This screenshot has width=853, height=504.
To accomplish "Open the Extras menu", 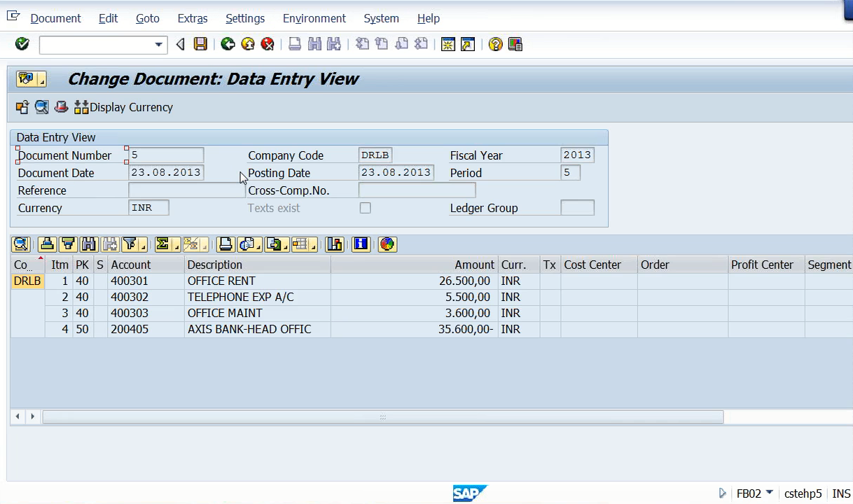I will [193, 18].
